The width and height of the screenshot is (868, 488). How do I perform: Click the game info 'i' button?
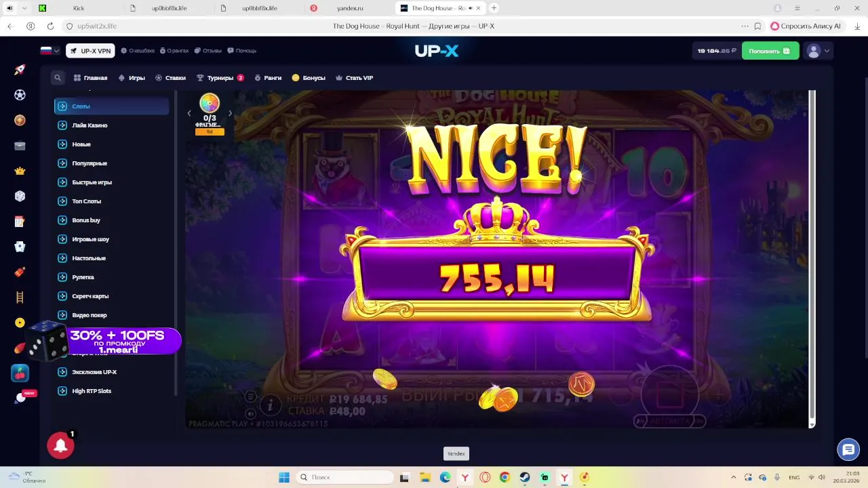tap(271, 405)
